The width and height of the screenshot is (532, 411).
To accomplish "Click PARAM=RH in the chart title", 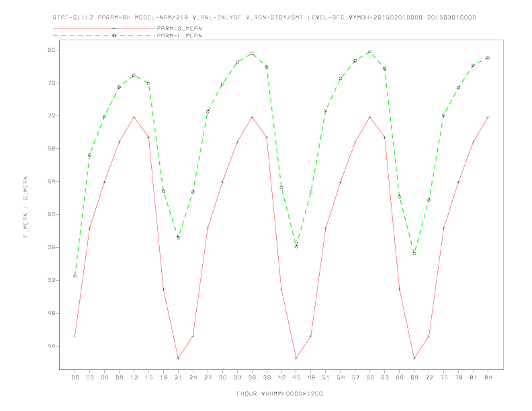I will [114, 17].
